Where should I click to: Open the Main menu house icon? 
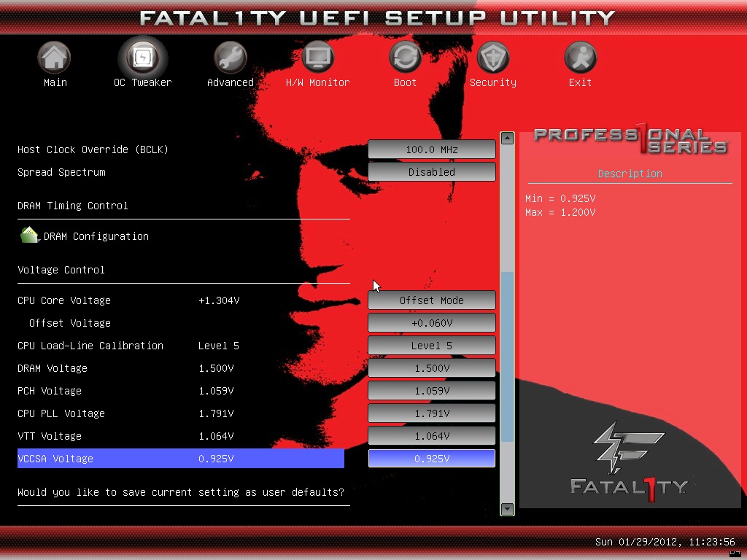(54, 58)
